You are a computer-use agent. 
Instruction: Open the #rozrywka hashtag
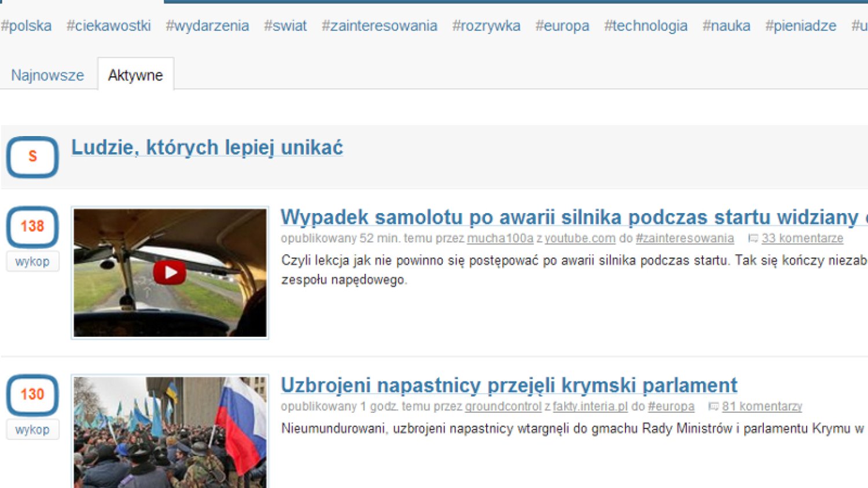pos(486,26)
